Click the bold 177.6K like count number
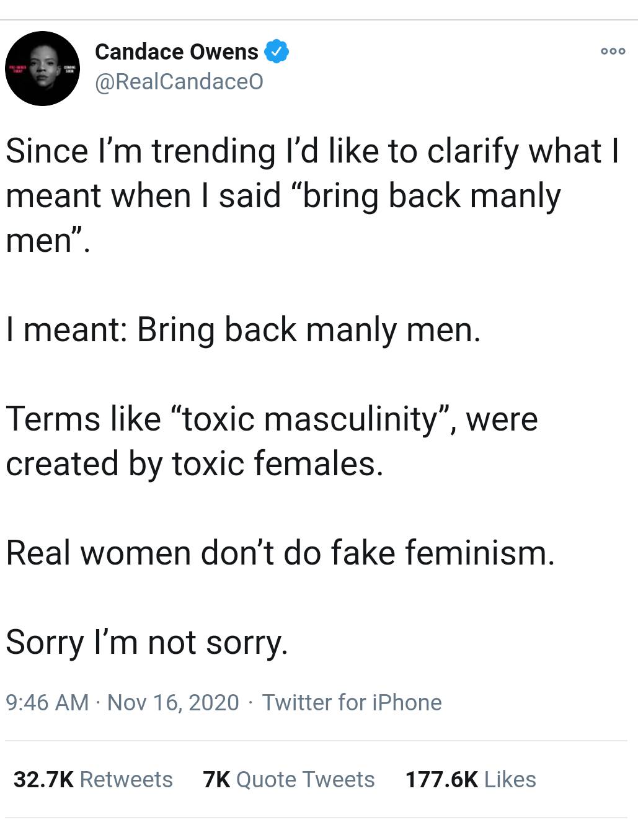638x840 pixels. pyautogui.click(x=441, y=779)
